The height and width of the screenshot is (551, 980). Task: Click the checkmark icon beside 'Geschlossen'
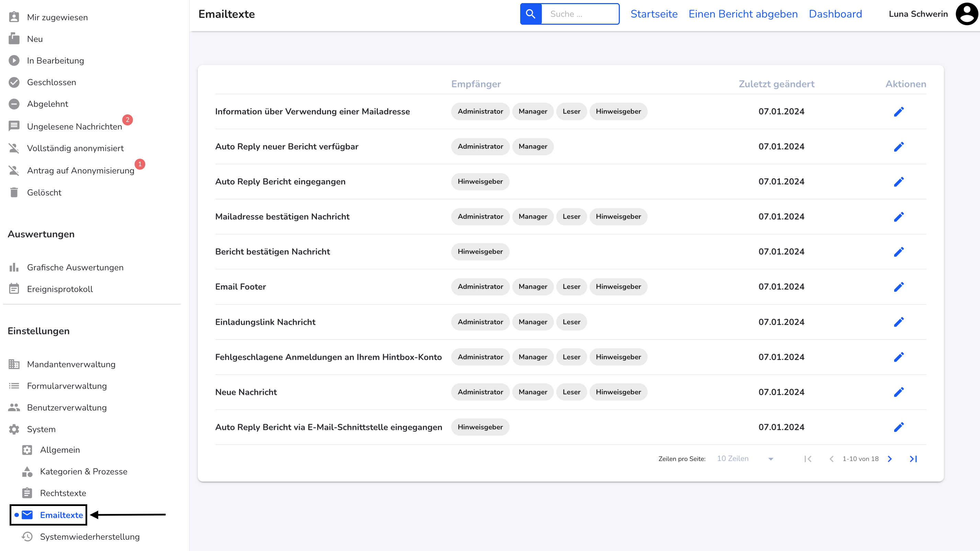[x=14, y=82]
